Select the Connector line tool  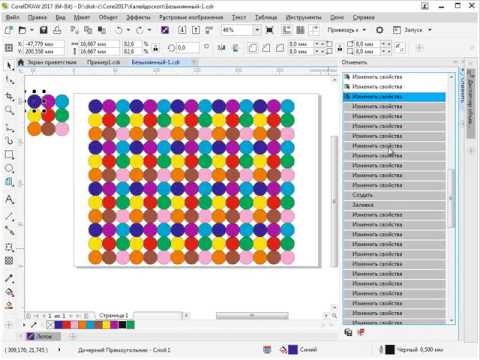[x=9, y=230]
